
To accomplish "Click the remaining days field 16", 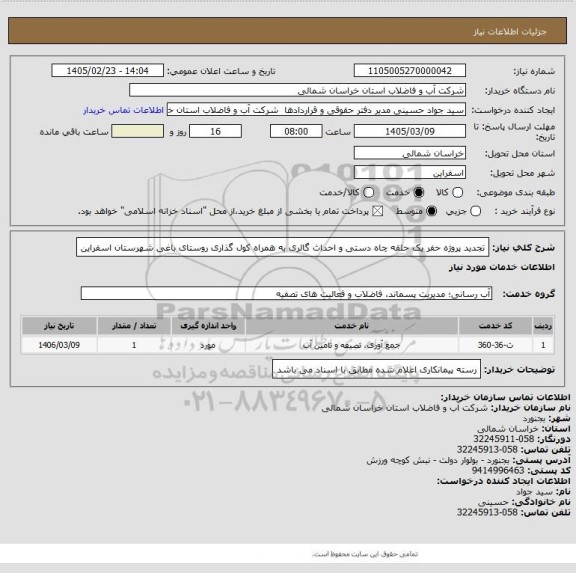I will click(x=215, y=131).
